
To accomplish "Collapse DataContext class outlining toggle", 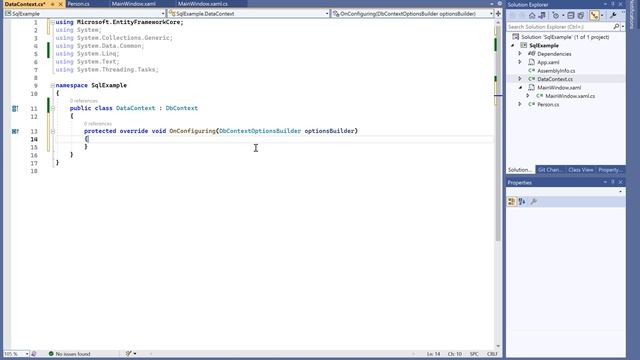I will (53, 108).
